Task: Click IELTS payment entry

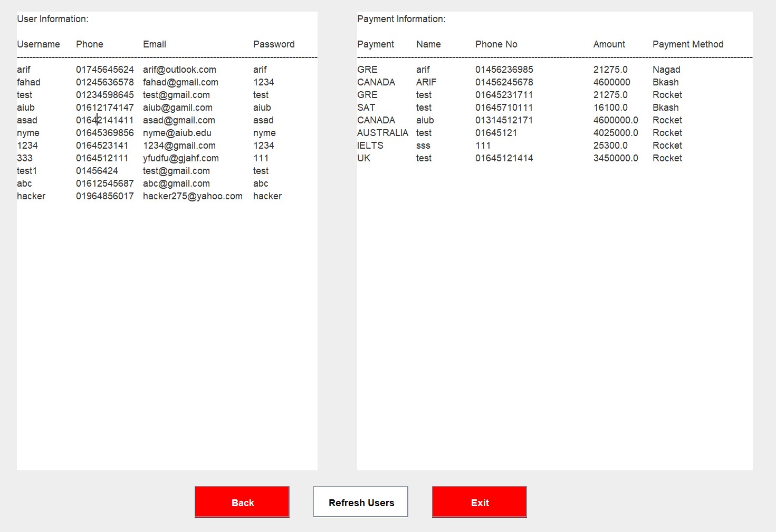Action: 370,146
